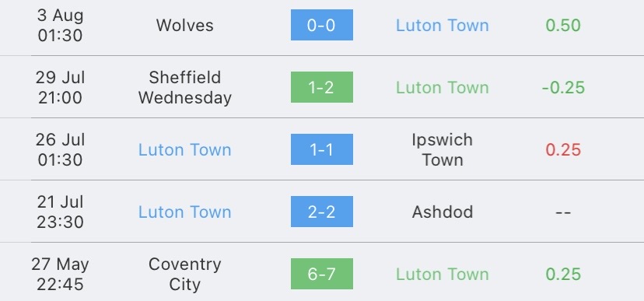Select the Coventry City team name

point(185,275)
